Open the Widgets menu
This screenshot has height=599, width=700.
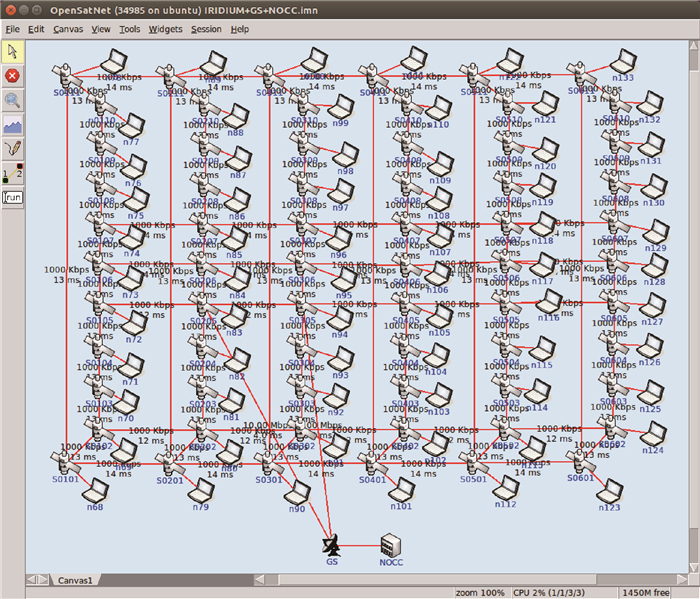pos(165,29)
